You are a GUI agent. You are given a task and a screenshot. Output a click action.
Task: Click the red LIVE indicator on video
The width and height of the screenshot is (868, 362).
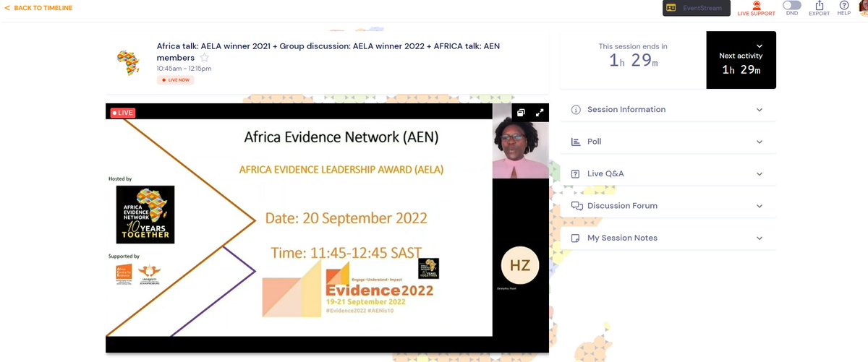pyautogui.click(x=123, y=113)
